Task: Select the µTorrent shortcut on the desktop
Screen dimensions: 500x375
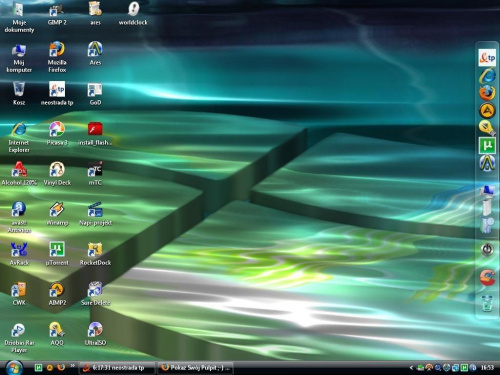Action: pyautogui.click(x=57, y=254)
